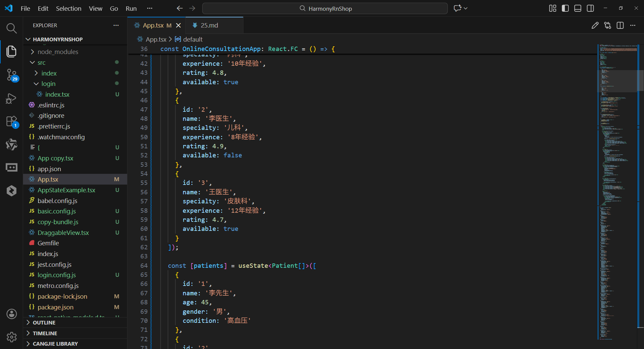Viewport: 644px width, 349px height.
Task: Click the minimap code overview
Action: click(618, 191)
